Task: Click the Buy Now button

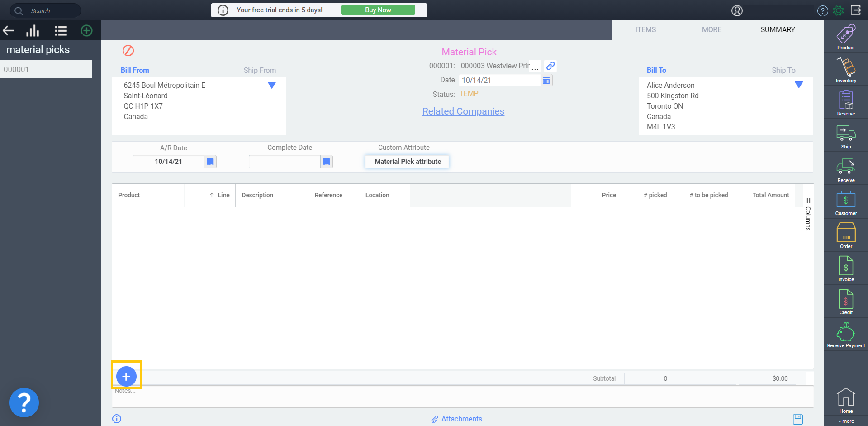Action: click(x=378, y=10)
